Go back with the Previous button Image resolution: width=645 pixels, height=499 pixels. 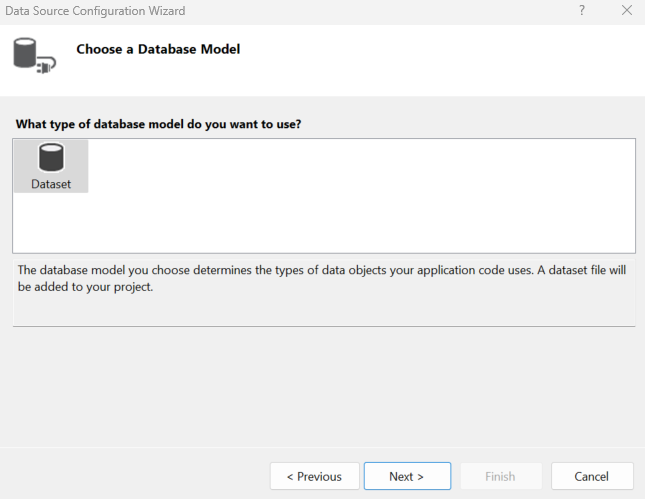(x=314, y=476)
